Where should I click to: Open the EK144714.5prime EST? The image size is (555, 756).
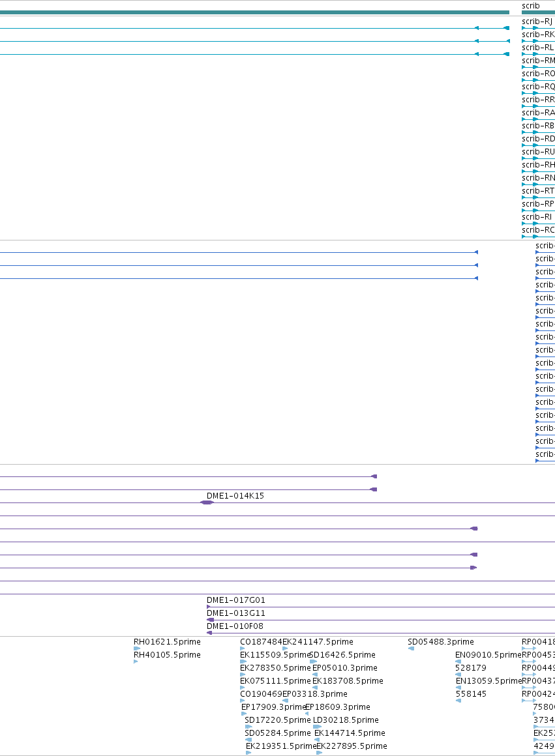point(350,733)
